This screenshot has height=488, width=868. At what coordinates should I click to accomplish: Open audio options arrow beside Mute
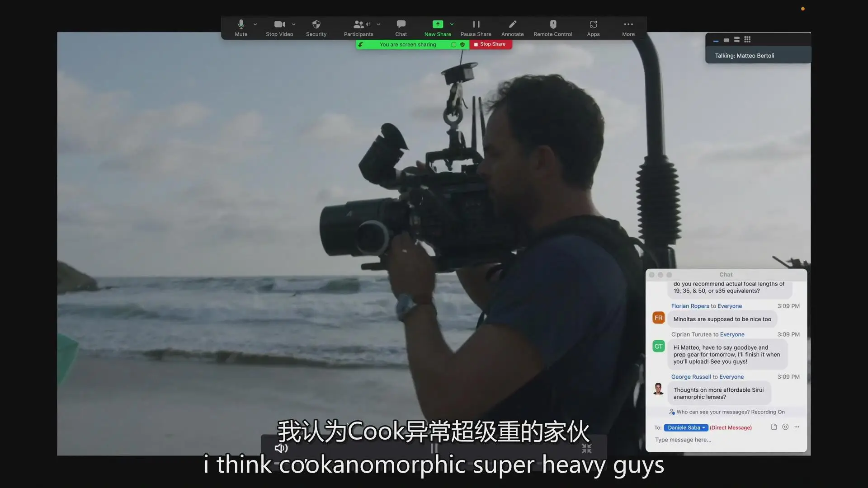pyautogui.click(x=255, y=24)
